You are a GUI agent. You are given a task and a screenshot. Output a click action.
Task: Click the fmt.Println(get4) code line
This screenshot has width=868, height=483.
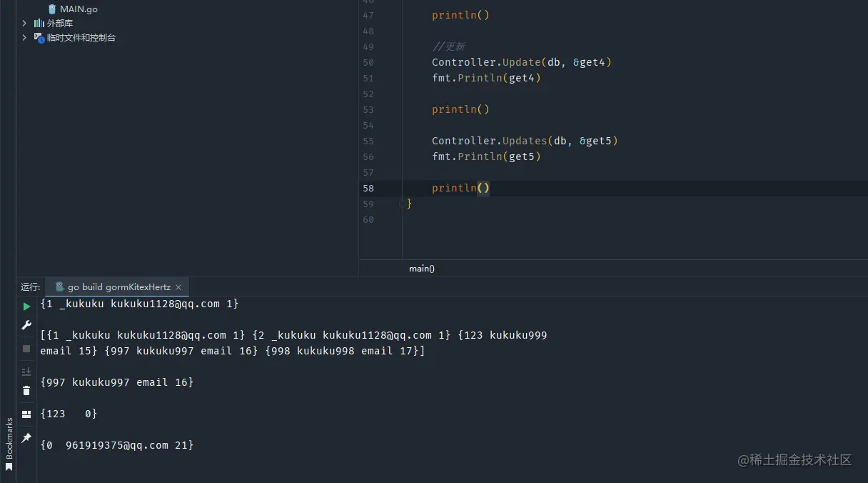(486, 79)
